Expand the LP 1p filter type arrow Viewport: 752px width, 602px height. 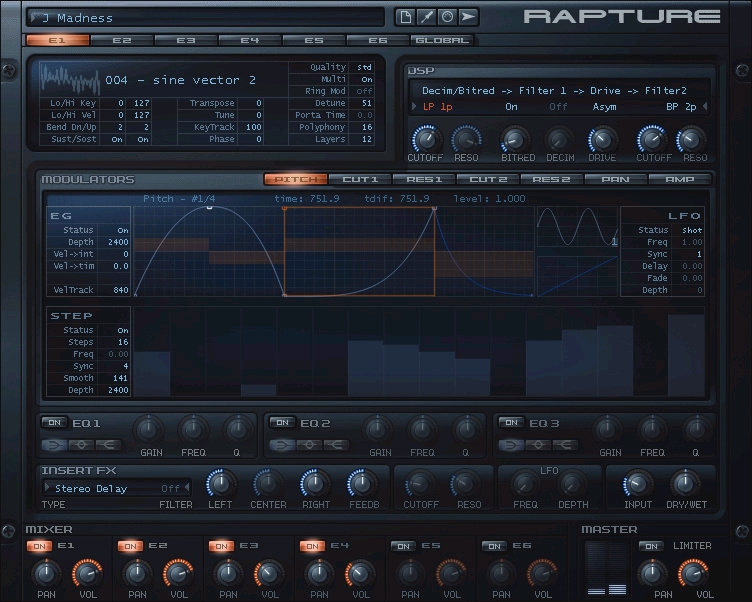(x=414, y=106)
